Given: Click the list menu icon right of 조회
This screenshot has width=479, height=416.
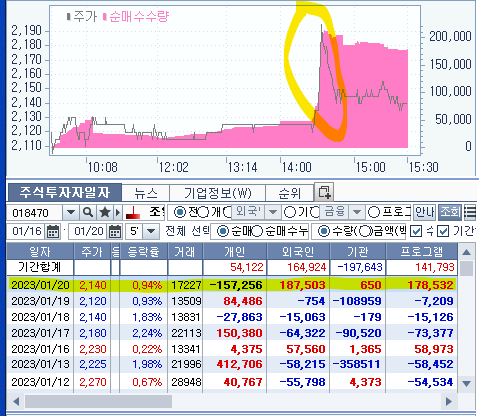Looking at the screenshot, I should coord(470,212).
